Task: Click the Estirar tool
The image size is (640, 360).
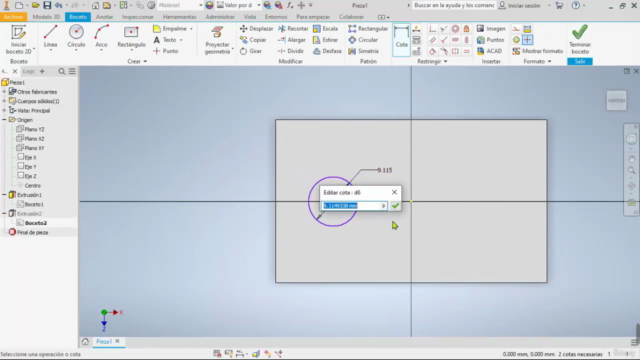Action: pos(325,40)
